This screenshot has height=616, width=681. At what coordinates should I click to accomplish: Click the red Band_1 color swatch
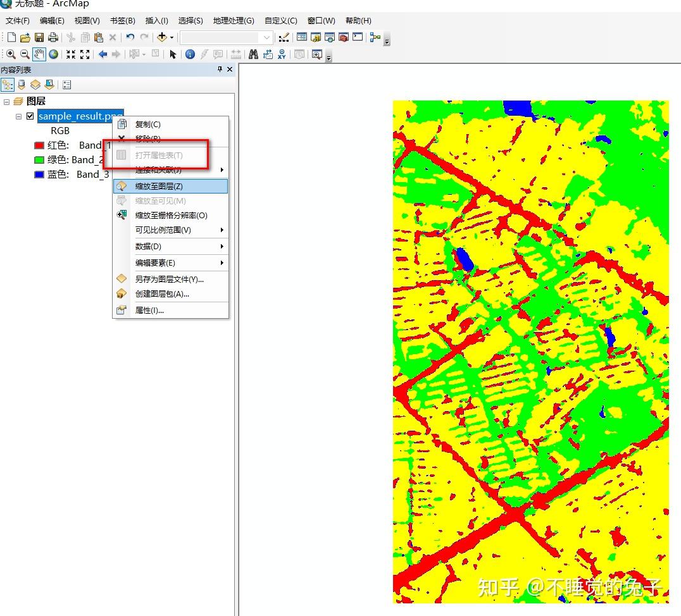click(39, 145)
